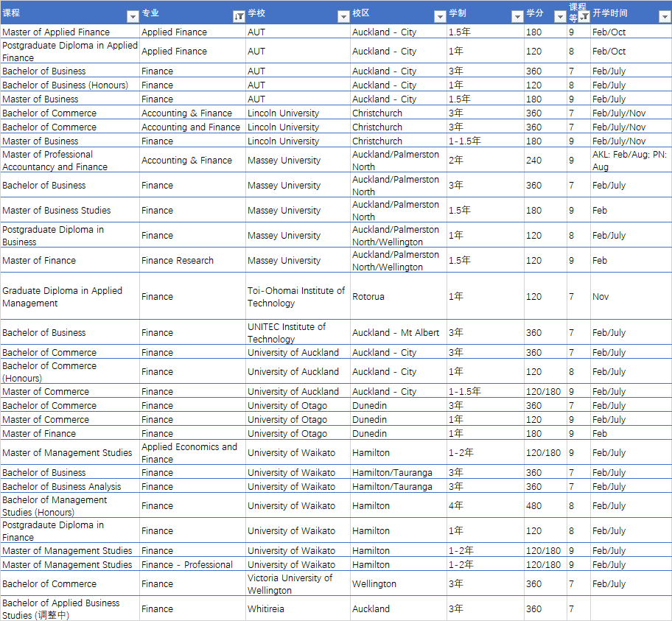The height and width of the screenshot is (621, 672).
Task: Open the 学分 column filter dropdown
Action: coord(560,17)
